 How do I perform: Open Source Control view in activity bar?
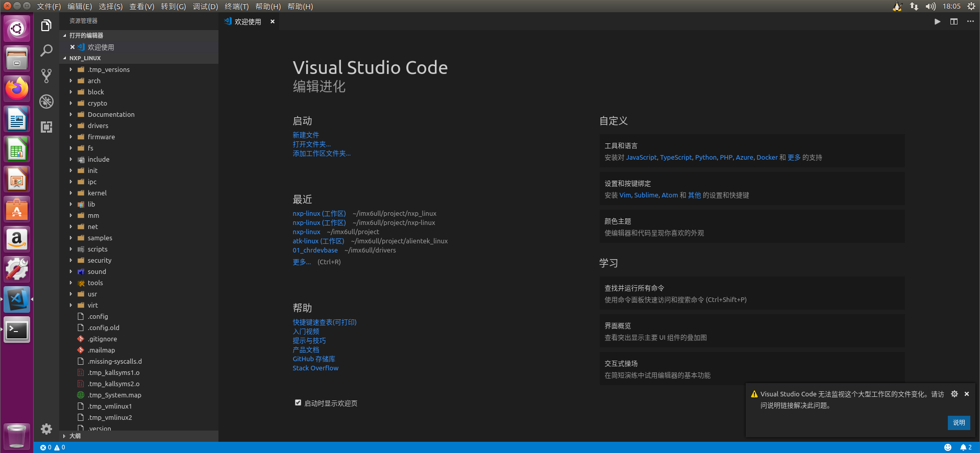[x=46, y=76]
